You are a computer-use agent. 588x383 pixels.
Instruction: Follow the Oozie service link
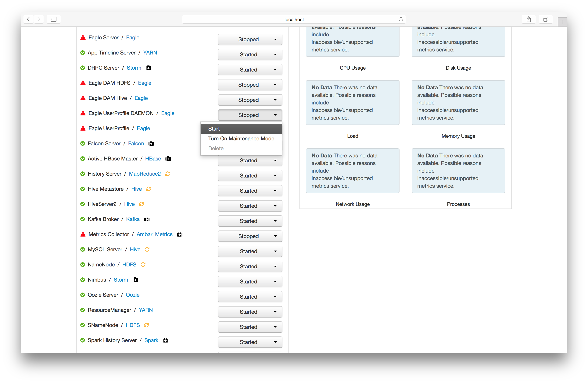132,295
